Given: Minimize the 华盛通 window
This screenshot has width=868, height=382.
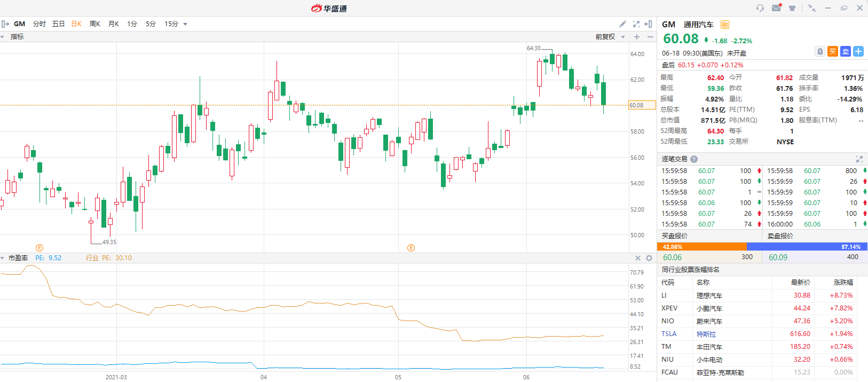Looking at the screenshot, I should click(828, 8).
